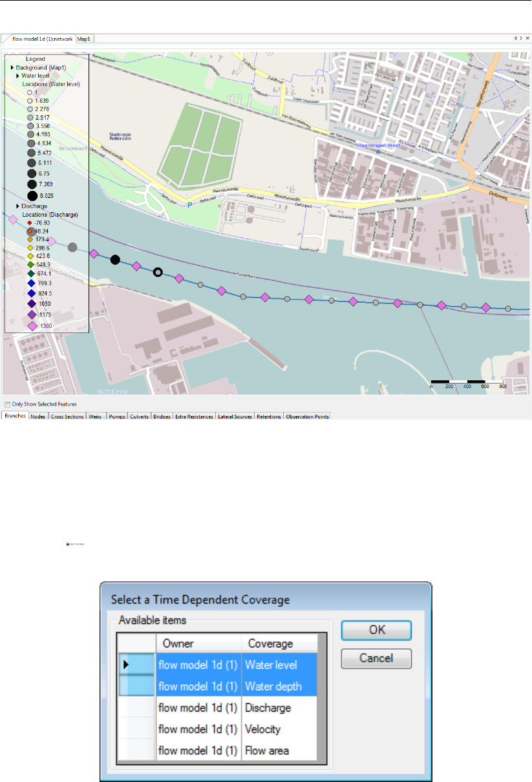Click the Legend title on the map
This screenshot has height=782, width=532.
[35, 59]
